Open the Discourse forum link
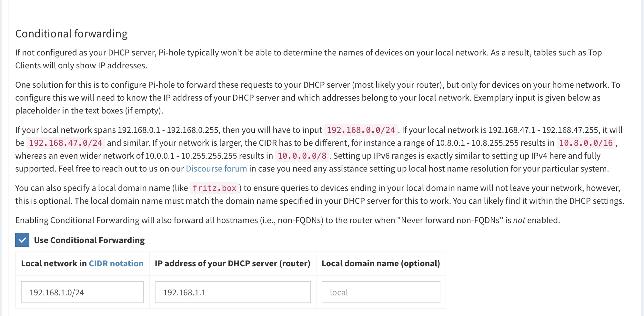The image size is (644, 316). point(216,169)
